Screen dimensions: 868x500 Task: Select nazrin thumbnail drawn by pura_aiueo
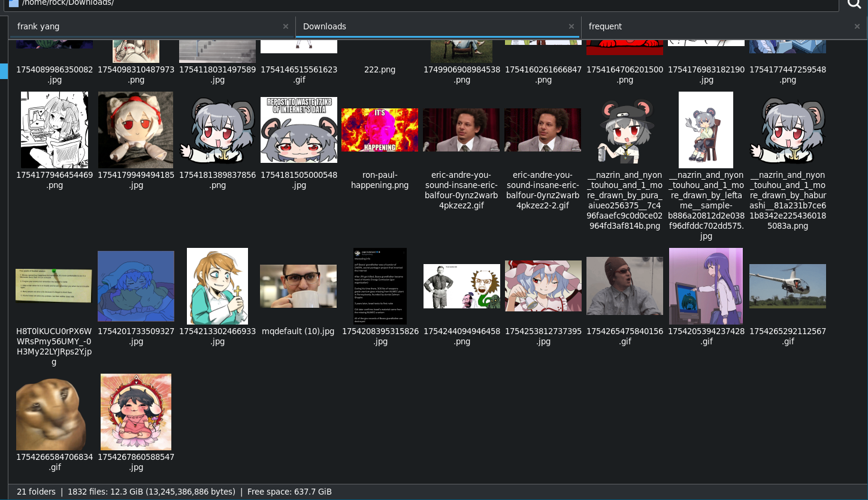coord(625,130)
